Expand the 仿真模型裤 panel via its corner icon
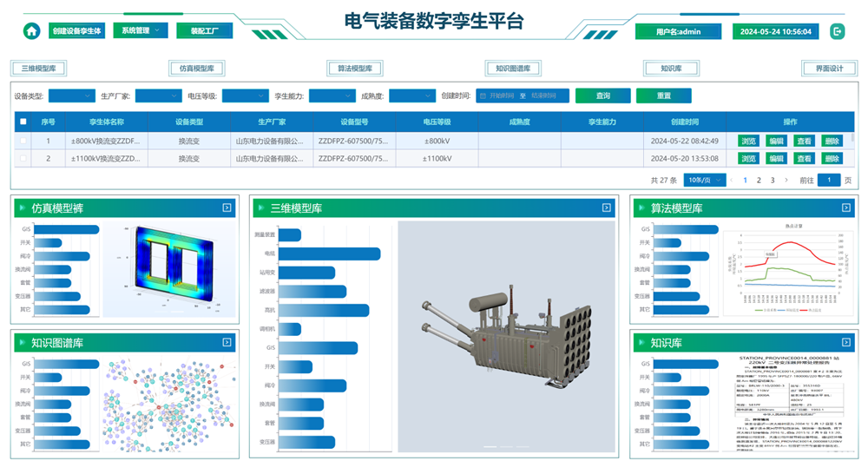Image resolution: width=868 pixels, height=461 pixels. coord(227,207)
